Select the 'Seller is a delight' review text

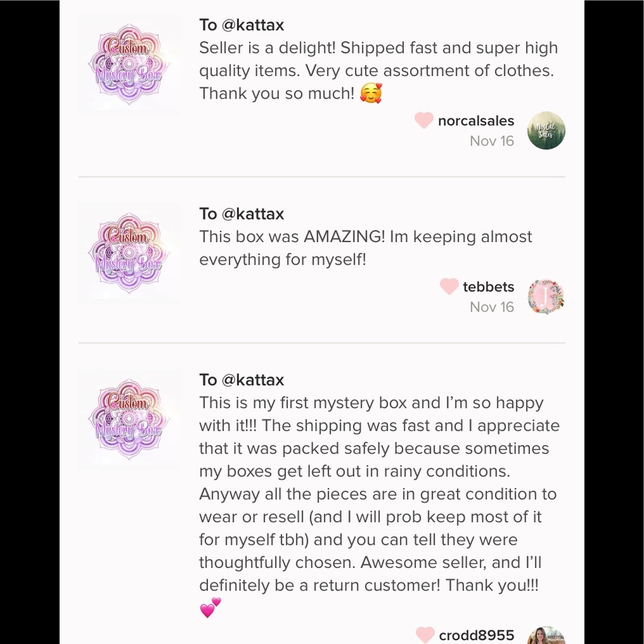coord(378,71)
